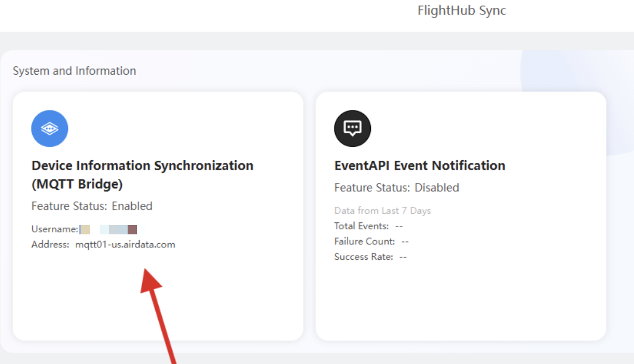634x364 pixels.
Task: Click Data from Last 7 Days label
Action: coord(383,211)
